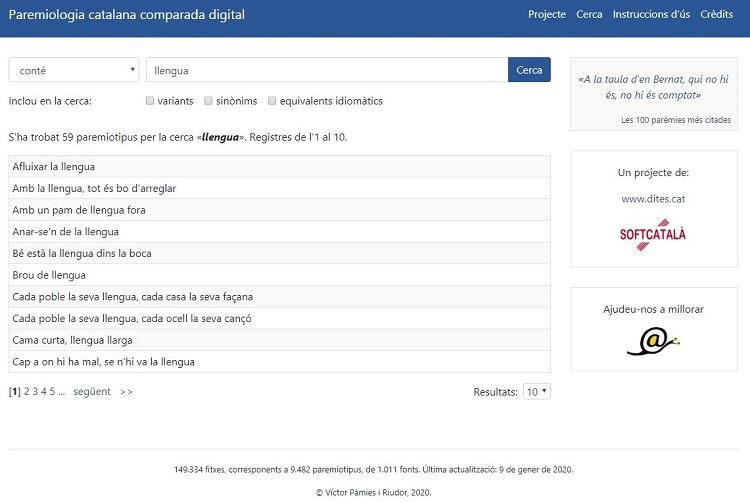Screen dimensions: 750x502
Task: Go to Instruccions d'ús page
Action: [651, 15]
